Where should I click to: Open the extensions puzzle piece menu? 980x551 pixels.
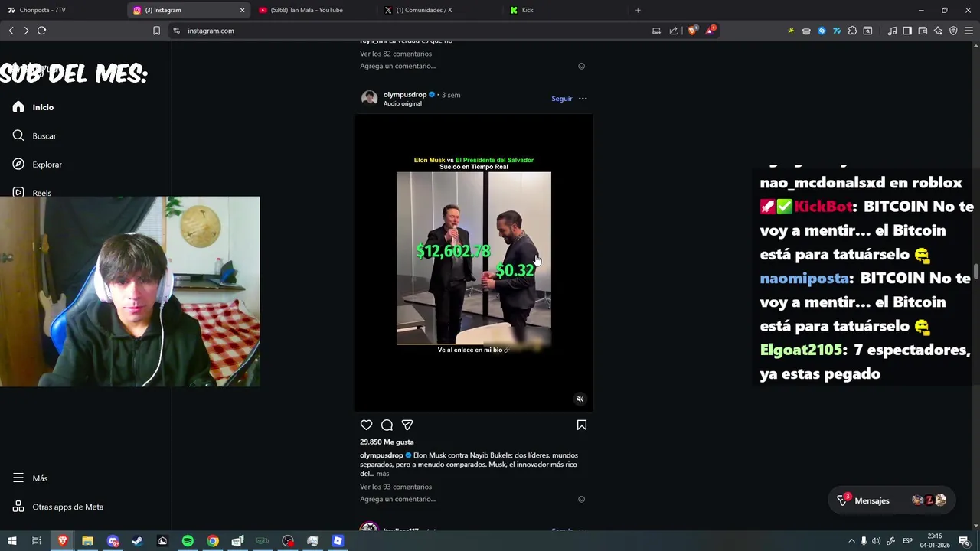pos(852,31)
